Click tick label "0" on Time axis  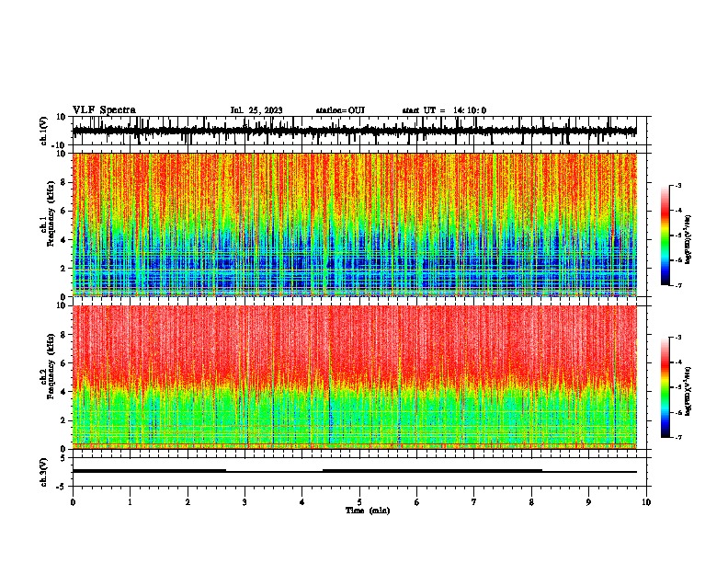pyautogui.click(x=73, y=502)
